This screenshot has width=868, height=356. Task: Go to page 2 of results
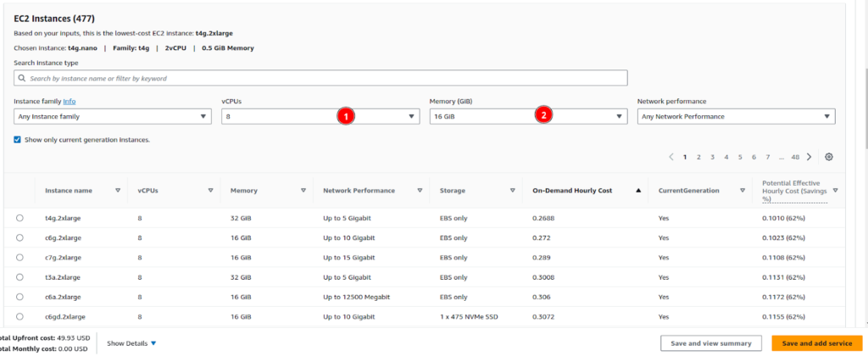[x=698, y=158]
